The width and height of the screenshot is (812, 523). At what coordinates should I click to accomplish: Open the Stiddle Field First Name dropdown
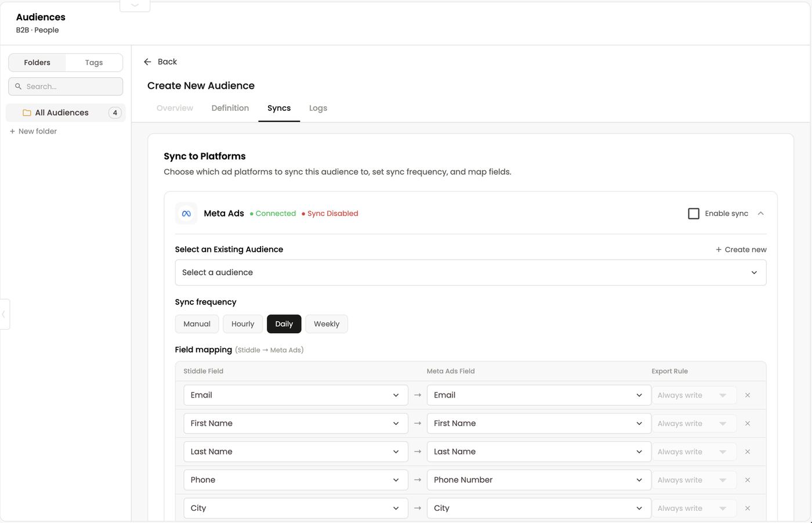(x=296, y=424)
